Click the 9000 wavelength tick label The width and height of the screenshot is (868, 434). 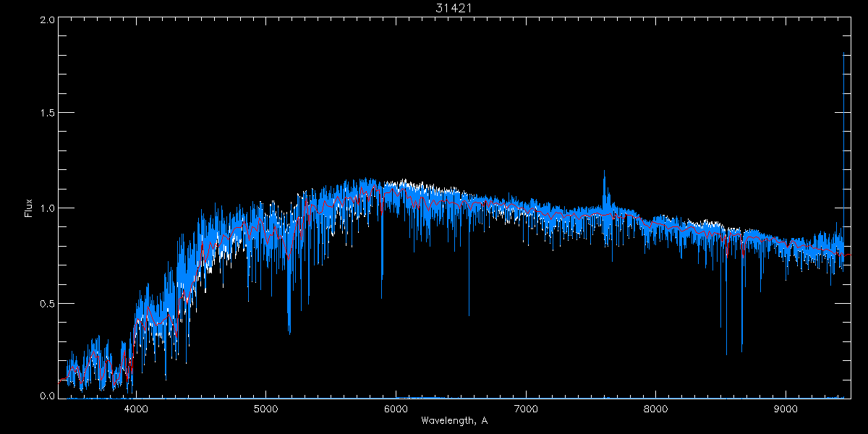[x=786, y=408]
